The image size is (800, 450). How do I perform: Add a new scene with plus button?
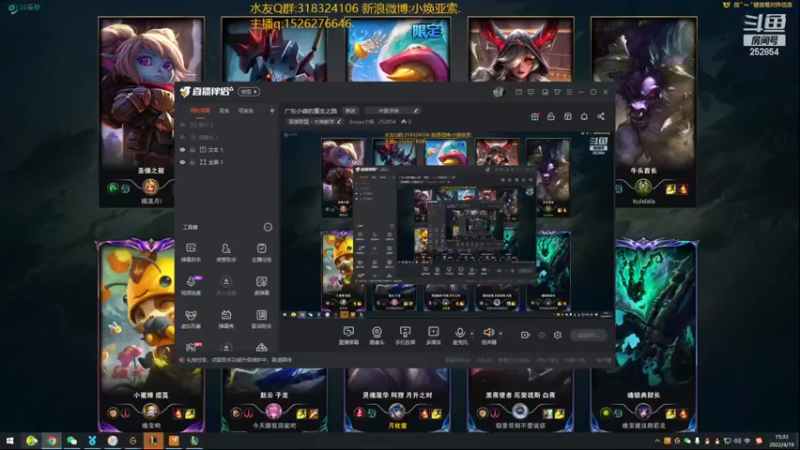(x=272, y=110)
